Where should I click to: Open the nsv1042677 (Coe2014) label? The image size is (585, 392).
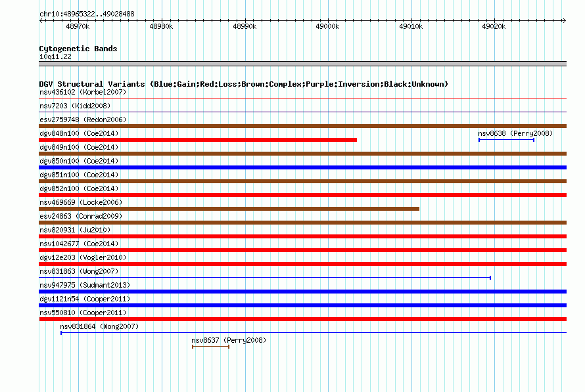[x=79, y=244]
